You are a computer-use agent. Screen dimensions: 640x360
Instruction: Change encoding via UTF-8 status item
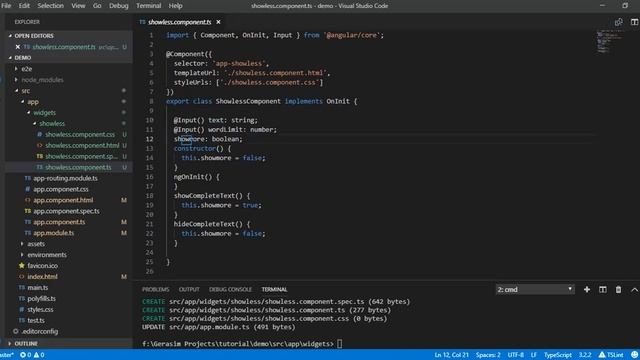516,355
